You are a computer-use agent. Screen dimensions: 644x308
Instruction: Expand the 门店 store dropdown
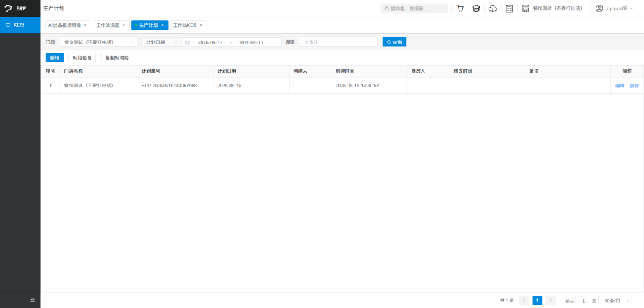99,42
